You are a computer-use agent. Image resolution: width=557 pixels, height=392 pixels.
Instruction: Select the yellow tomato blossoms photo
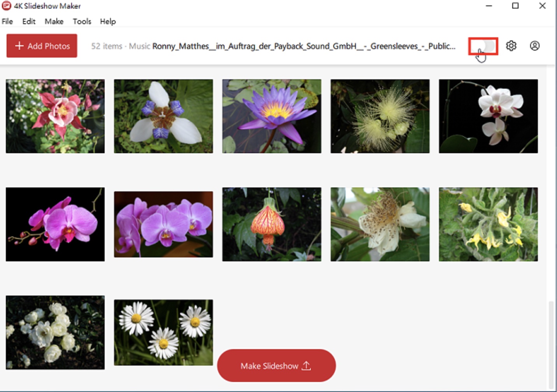[x=489, y=224]
